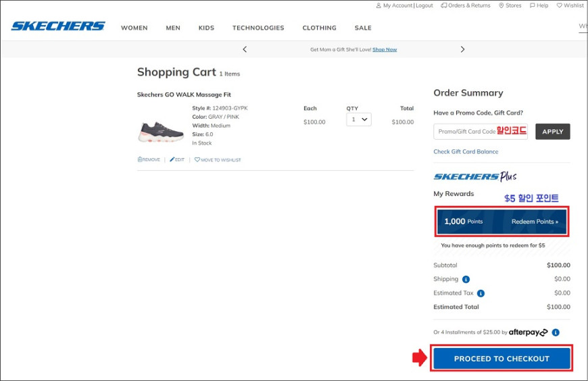Click the Logout link
588x381 pixels.
click(424, 5)
